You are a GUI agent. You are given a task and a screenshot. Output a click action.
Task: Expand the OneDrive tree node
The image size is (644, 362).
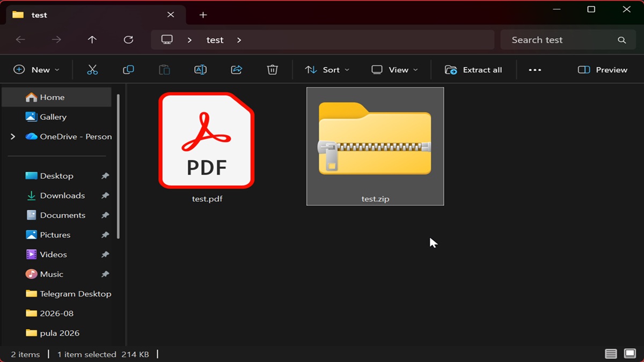coord(13,137)
